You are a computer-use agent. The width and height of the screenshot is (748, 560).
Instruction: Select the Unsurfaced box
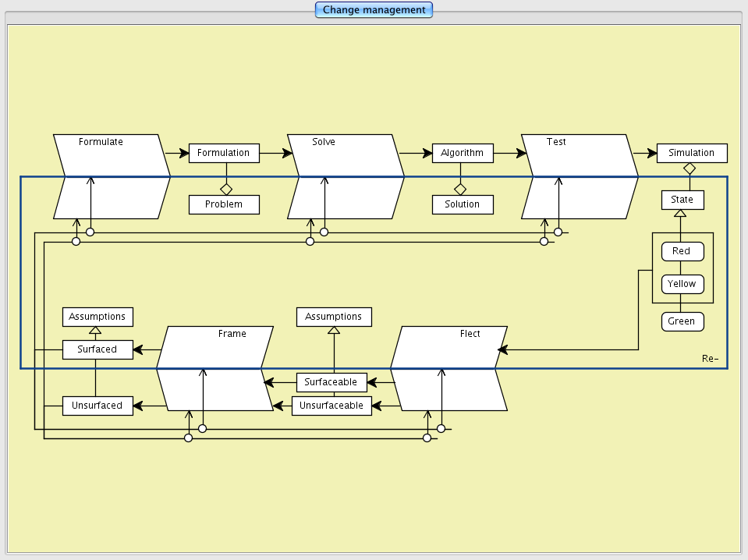(x=97, y=406)
